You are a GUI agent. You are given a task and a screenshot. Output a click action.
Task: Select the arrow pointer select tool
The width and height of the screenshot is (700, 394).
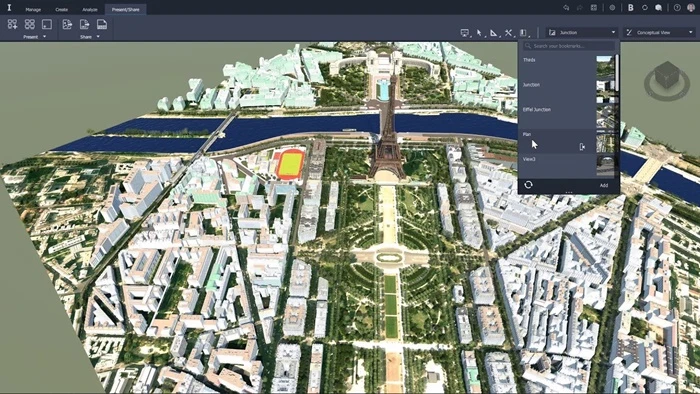pos(479,33)
